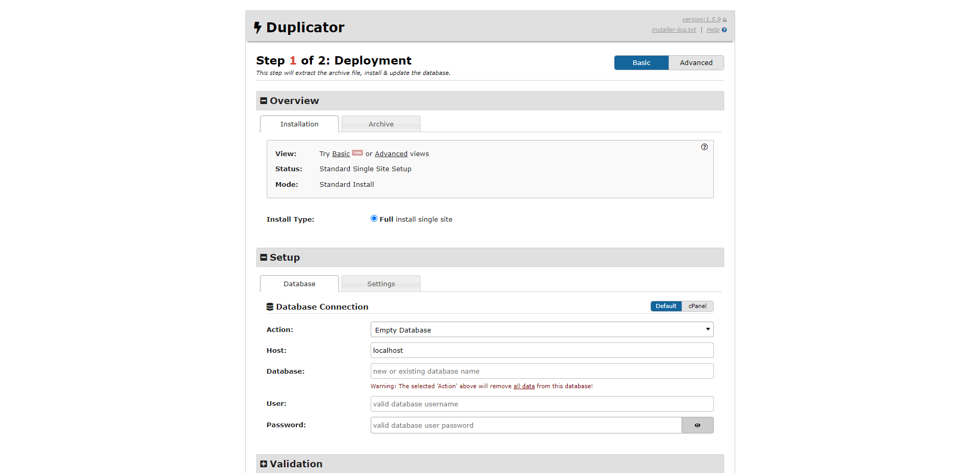
Task: Collapse the Setup section
Action: pos(264,258)
